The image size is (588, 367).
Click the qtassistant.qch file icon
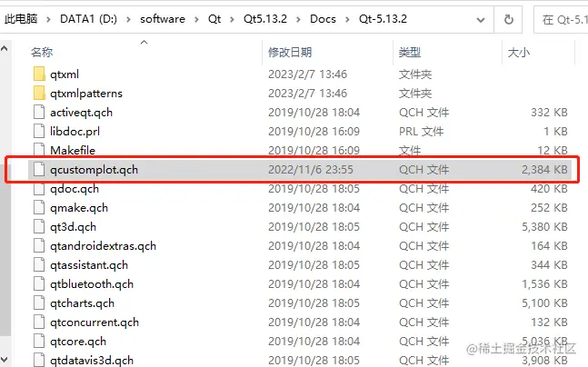(x=39, y=265)
